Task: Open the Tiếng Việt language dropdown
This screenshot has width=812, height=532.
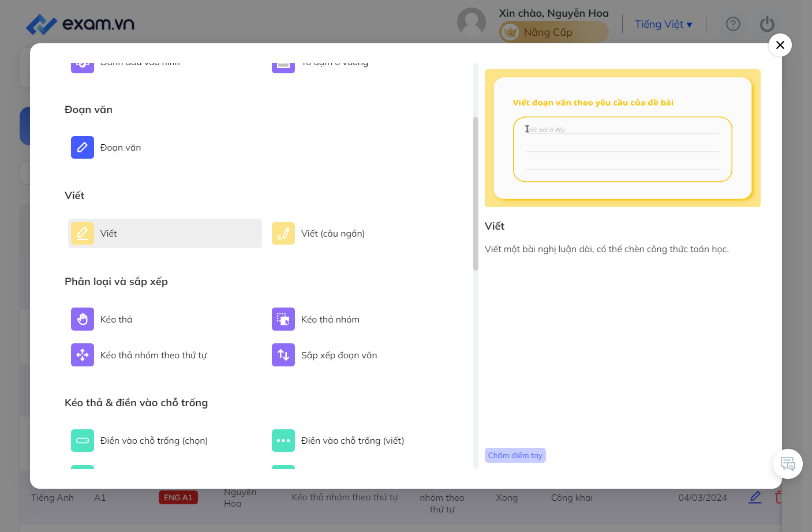Action: (663, 24)
